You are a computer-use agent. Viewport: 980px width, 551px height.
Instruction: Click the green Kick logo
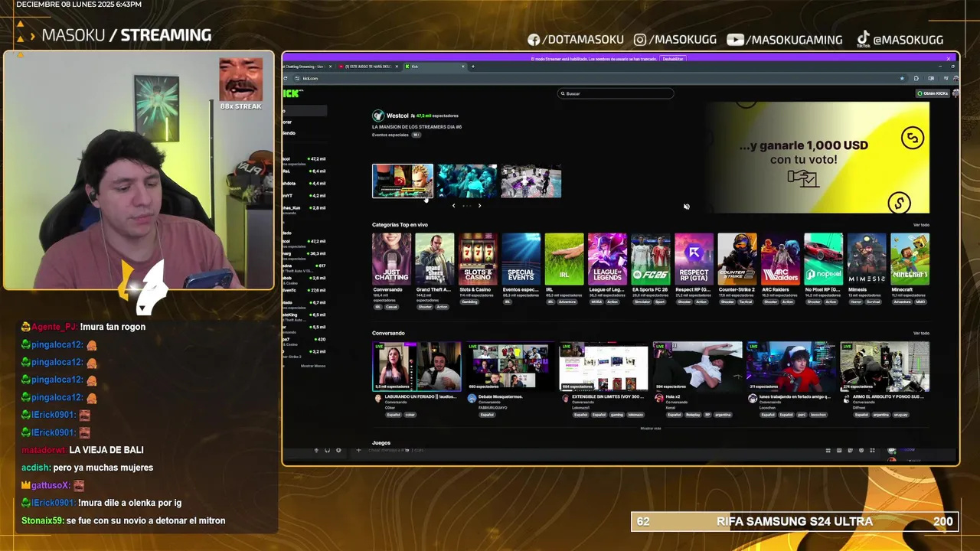click(292, 93)
